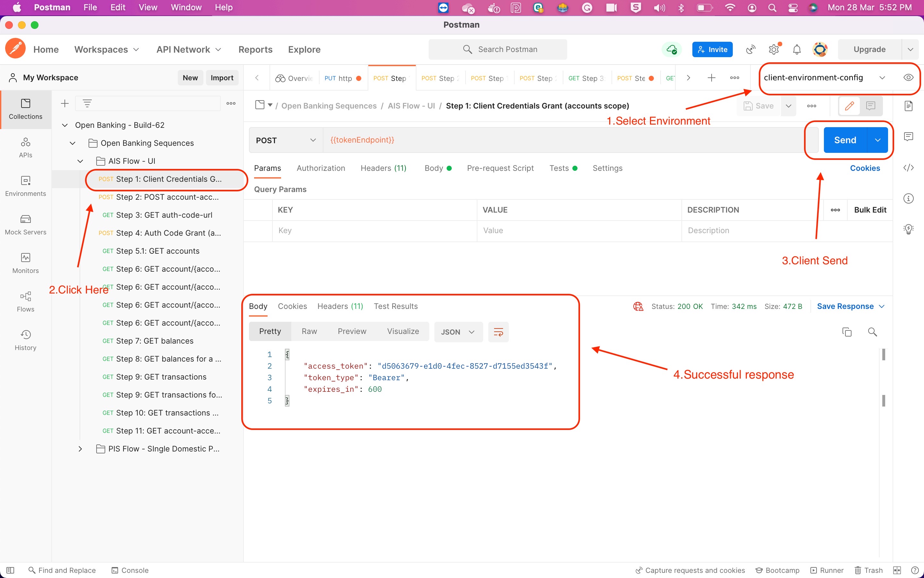The height and width of the screenshot is (578, 924).
Task: Switch to the Pre-request Script tab
Action: [500, 168]
